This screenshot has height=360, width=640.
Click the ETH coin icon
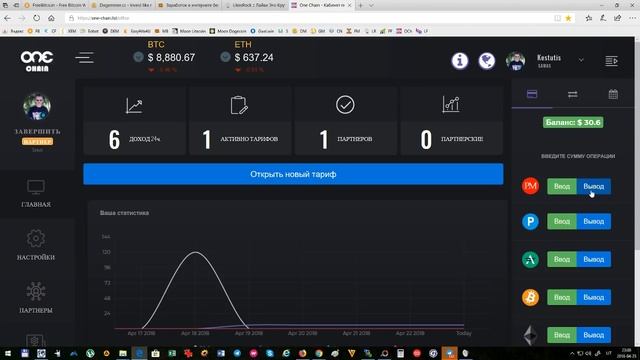point(225,57)
